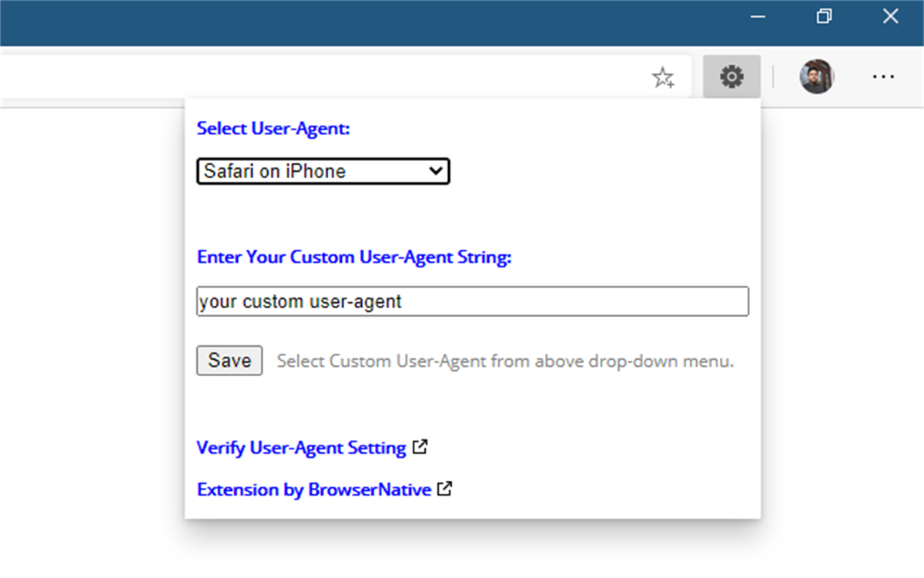Click external-link icon beside Verify User-Agent Setting
The height and width of the screenshot is (578, 924).
pyautogui.click(x=420, y=446)
